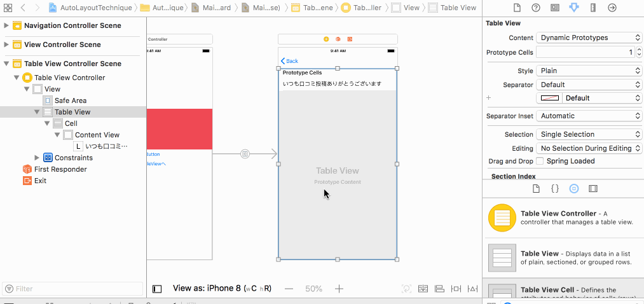Collapse the Cell node
This screenshot has height=304, width=644.
click(47, 123)
